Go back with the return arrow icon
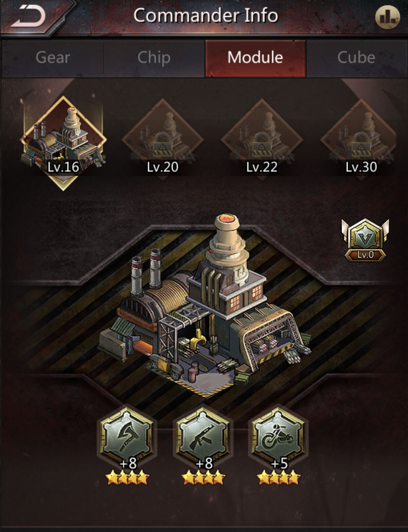The width and height of the screenshot is (408, 532). tap(28, 16)
